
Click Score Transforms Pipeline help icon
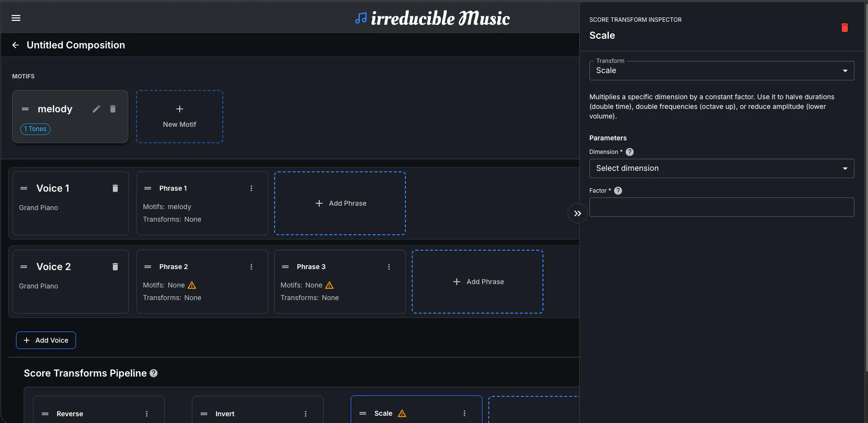[x=154, y=373]
